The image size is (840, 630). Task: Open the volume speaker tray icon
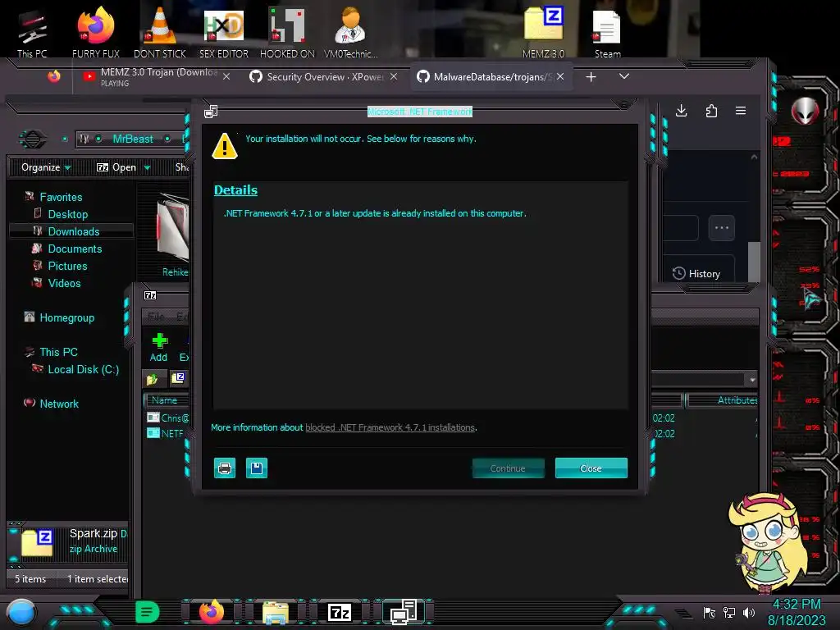749,612
